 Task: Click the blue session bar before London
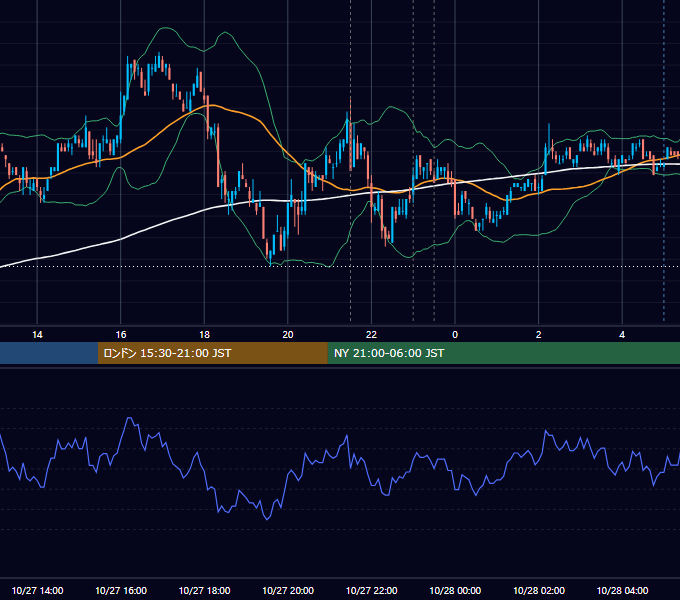[x=49, y=353]
